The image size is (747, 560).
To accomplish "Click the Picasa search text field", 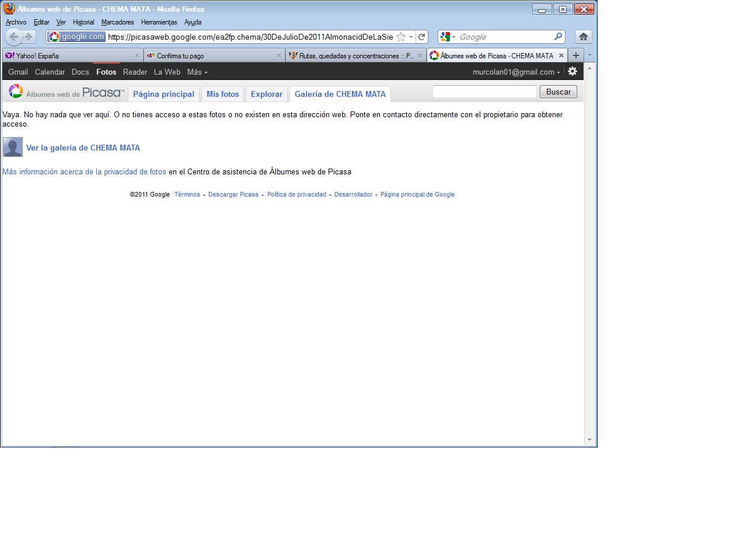I will (484, 92).
